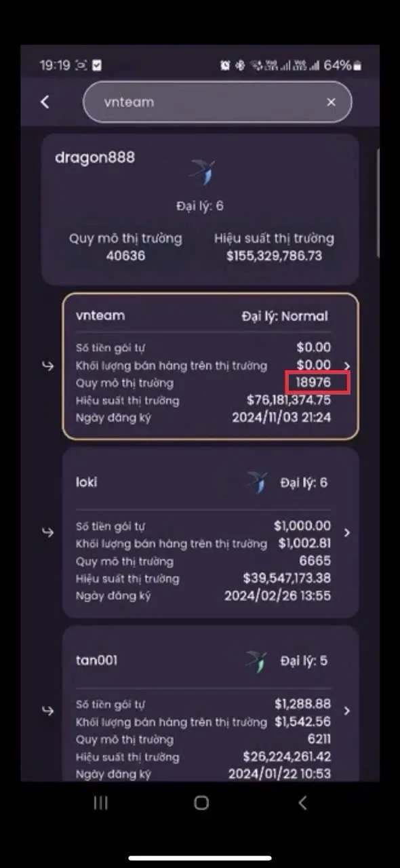Click the vnteam search input field
The height and width of the screenshot is (868, 400).
(217, 102)
